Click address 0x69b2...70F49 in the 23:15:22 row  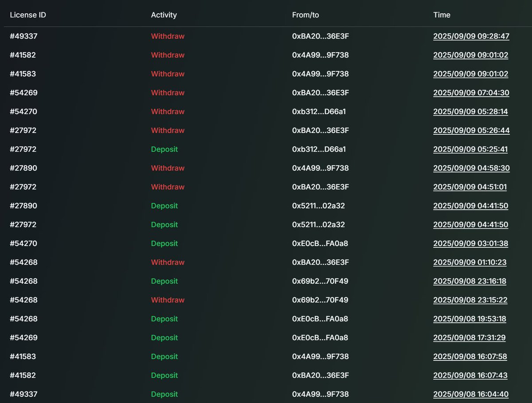pyautogui.click(x=320, y=300)
